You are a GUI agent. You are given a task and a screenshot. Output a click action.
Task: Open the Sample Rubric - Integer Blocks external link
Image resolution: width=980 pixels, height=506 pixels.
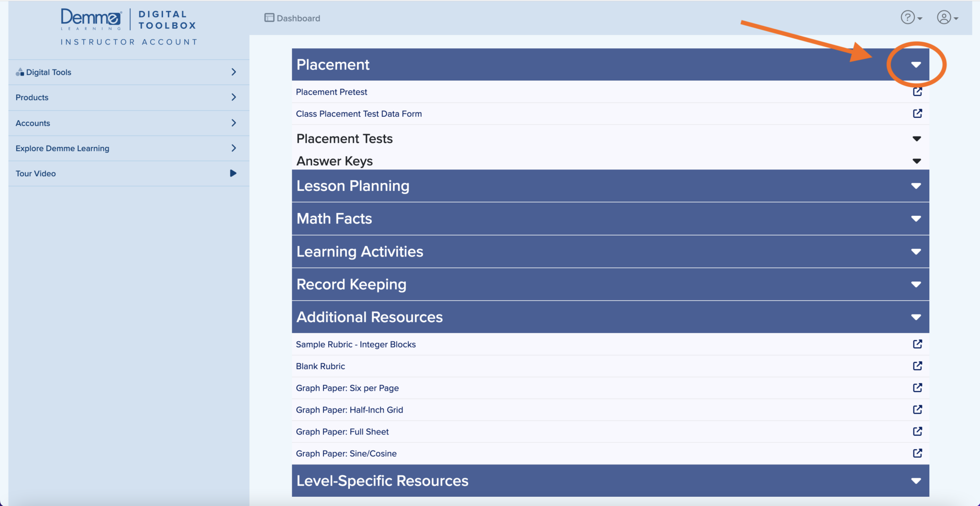pos(918,344)
